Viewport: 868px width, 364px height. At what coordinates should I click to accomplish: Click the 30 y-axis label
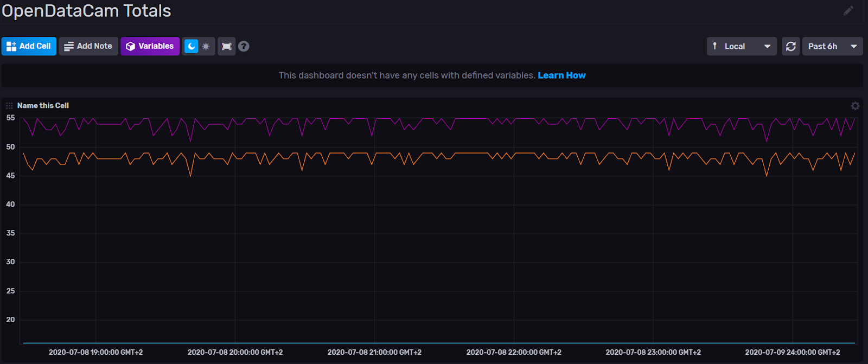point(10,262)
